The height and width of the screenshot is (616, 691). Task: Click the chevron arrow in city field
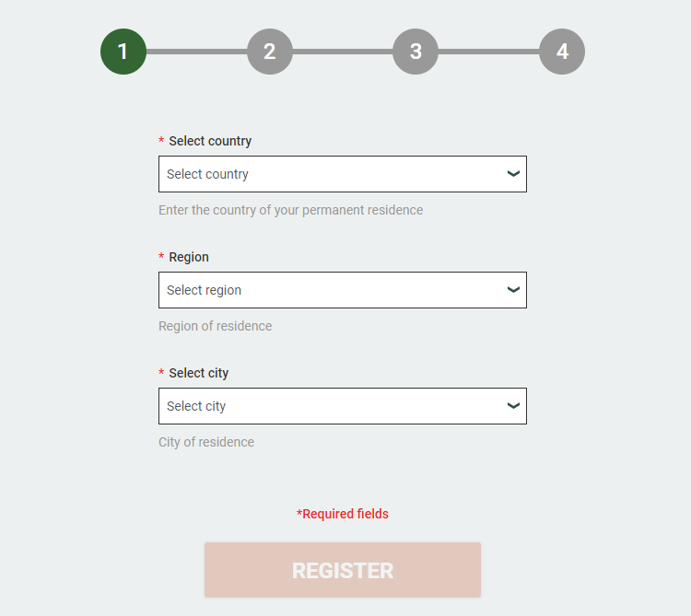pos(514,406)
